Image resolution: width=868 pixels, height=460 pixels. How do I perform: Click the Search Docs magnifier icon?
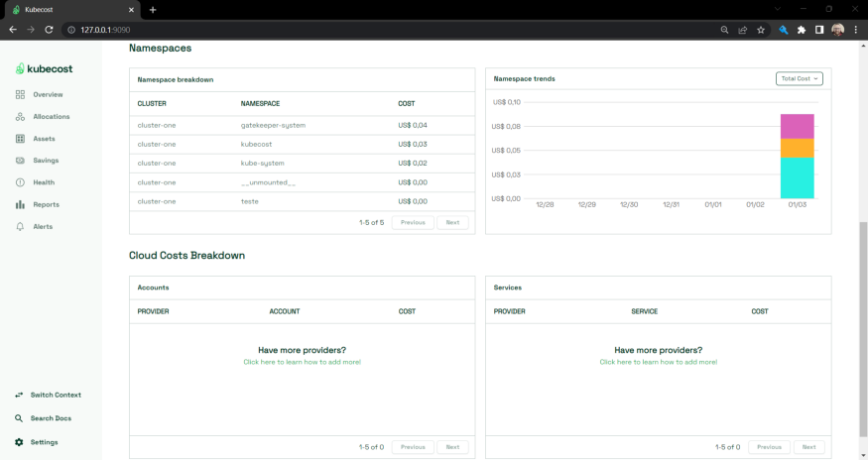point(19,418)
